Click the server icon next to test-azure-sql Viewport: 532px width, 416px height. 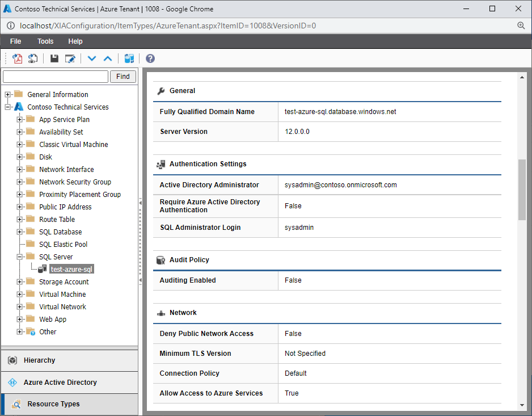(43, 269)
